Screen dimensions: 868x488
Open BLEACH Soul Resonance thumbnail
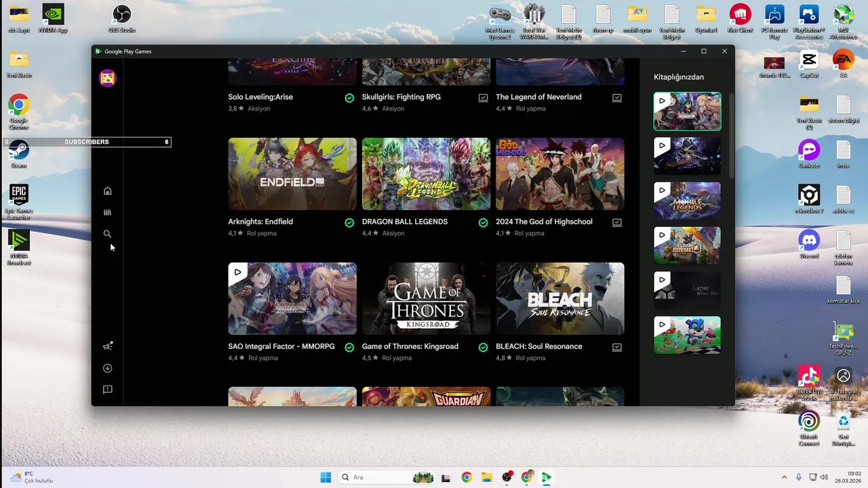tap(559, 299)
